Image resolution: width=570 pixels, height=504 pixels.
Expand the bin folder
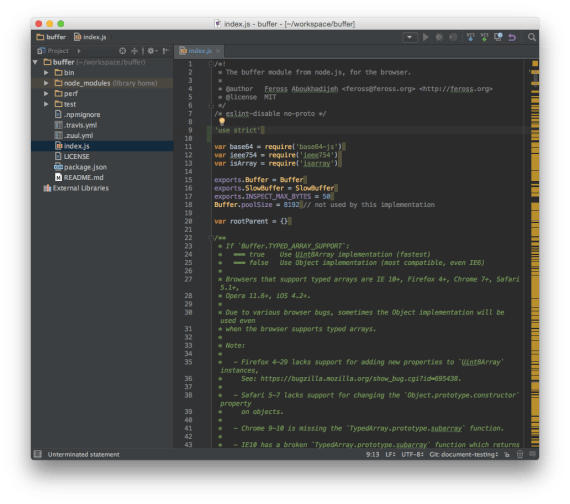46,73
